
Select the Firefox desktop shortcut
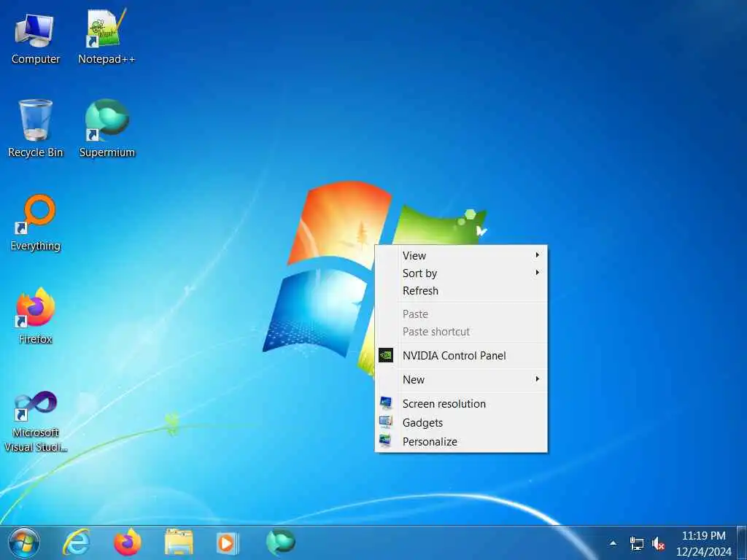[x=35, y=316]
